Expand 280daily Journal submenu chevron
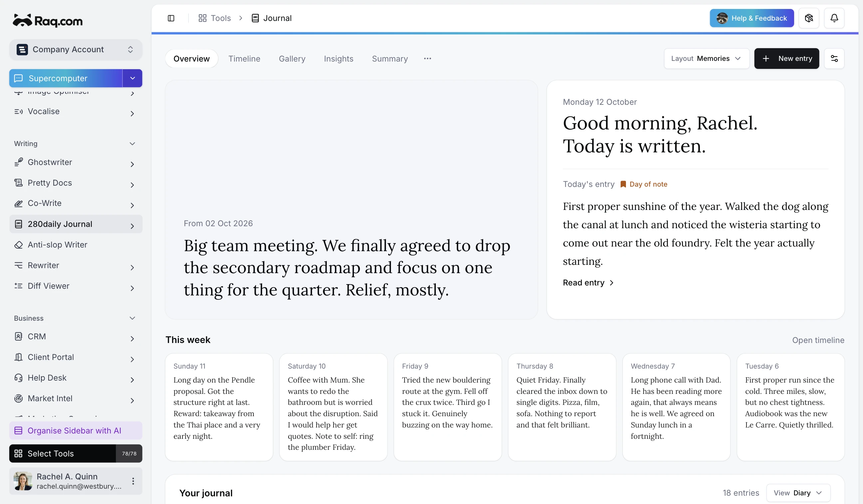This screenshot has height=504, width=863. [x=132, y=226]
